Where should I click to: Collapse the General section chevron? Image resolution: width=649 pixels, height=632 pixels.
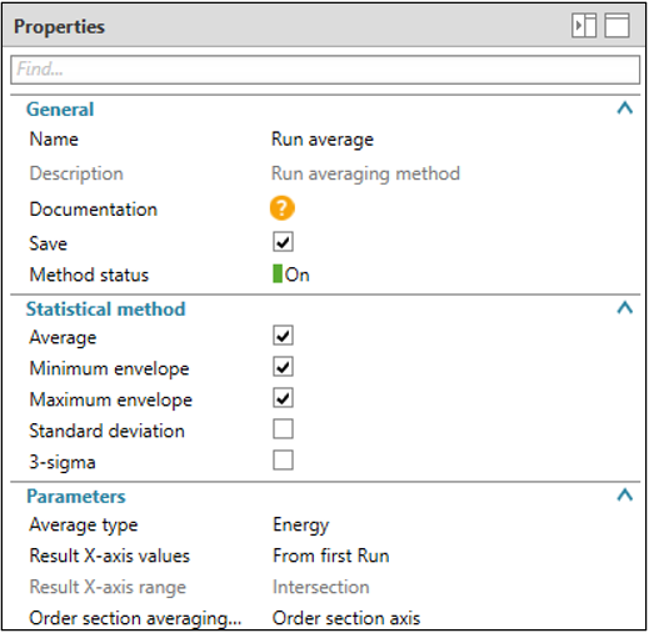coord(625,109)
